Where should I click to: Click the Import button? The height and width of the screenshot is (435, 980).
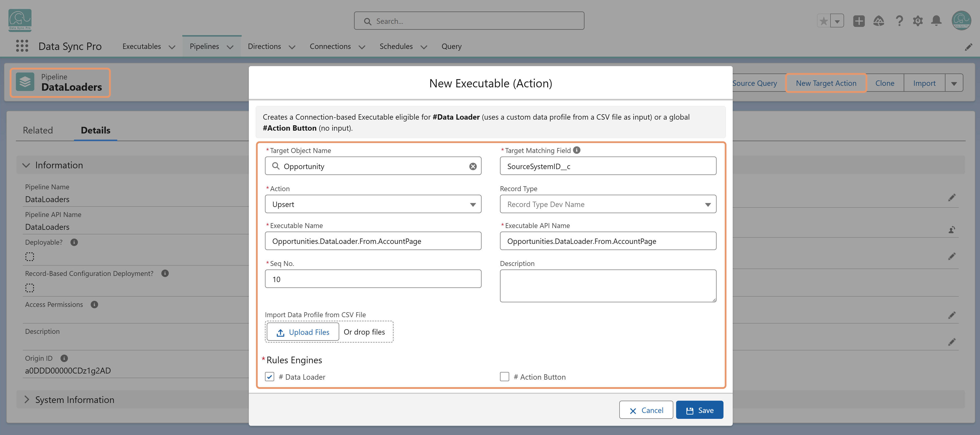924,83
